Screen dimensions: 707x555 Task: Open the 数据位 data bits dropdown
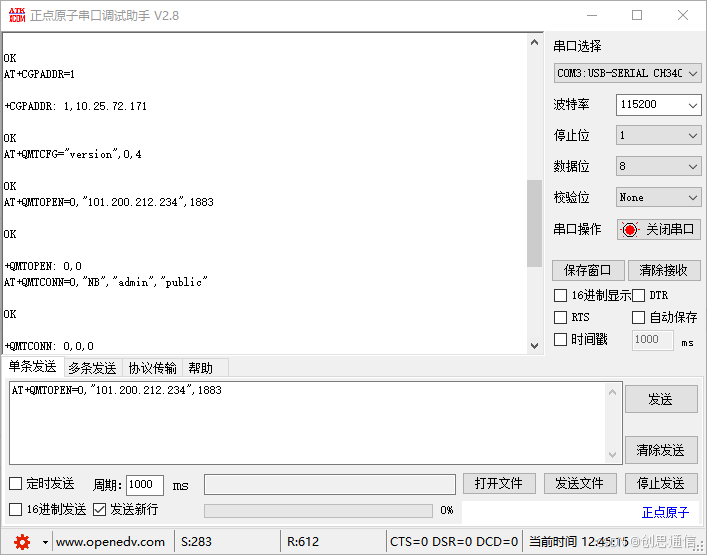658,166
